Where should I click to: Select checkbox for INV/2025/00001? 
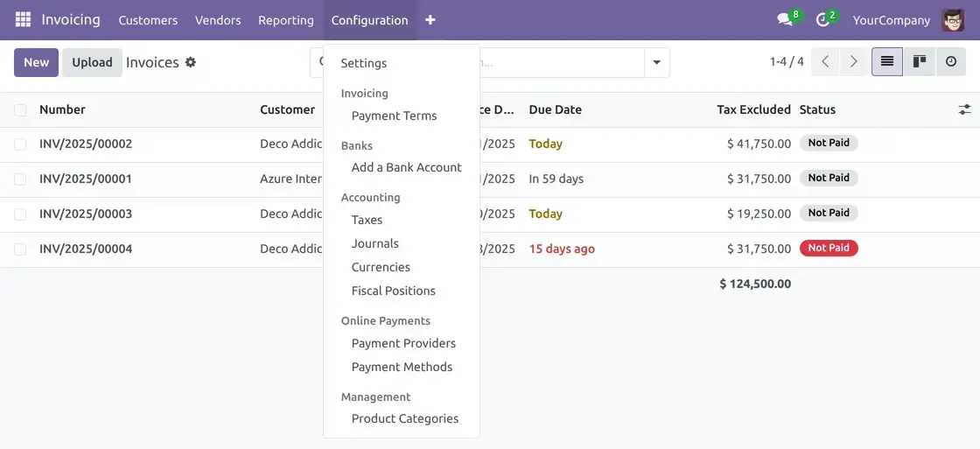click(x=21, y=179)
